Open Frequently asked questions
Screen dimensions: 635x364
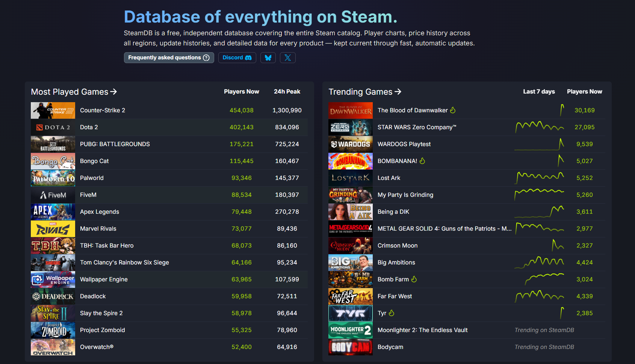tap(169, 57)
